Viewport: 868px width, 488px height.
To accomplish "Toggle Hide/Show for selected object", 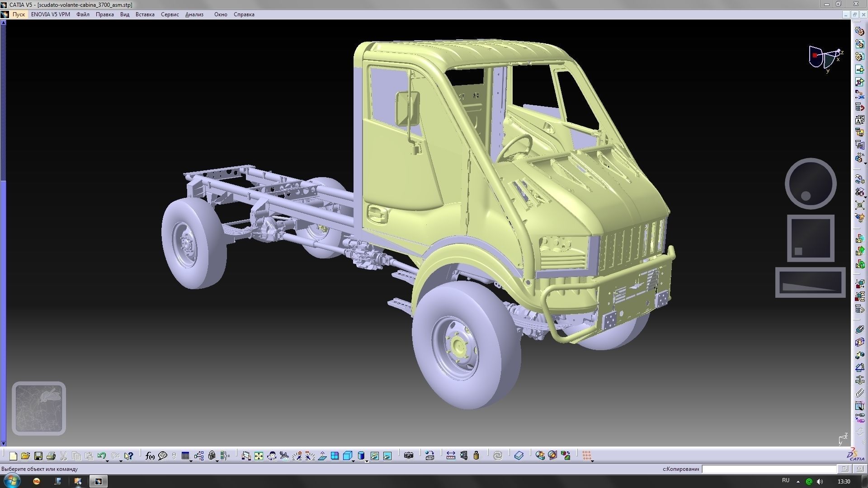I will click(375, 455).
